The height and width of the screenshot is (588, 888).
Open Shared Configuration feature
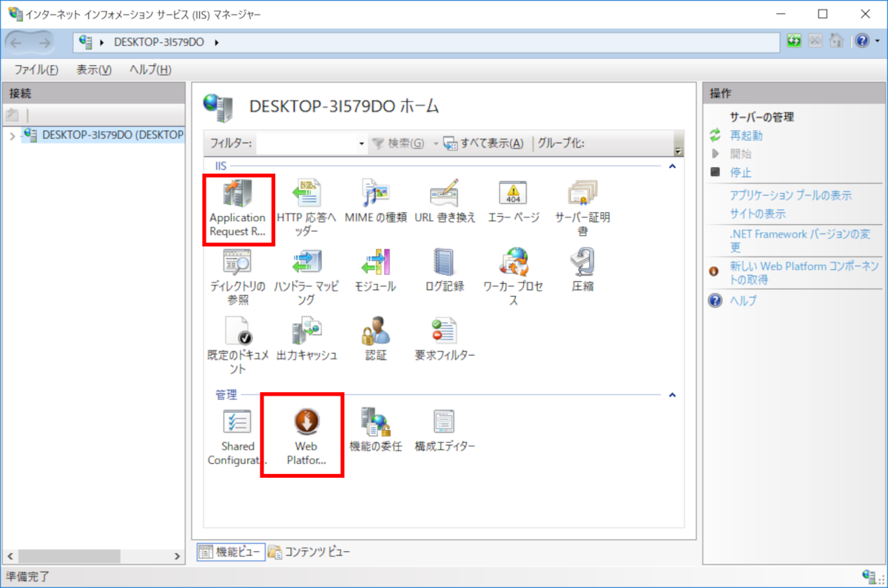pos(238,437)
